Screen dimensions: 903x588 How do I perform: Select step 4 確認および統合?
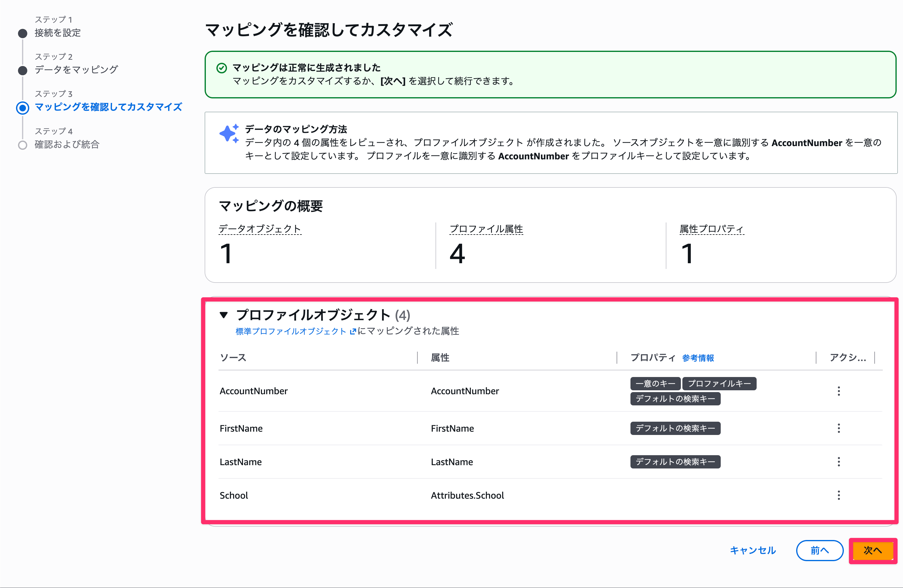(x=67, y=144)
